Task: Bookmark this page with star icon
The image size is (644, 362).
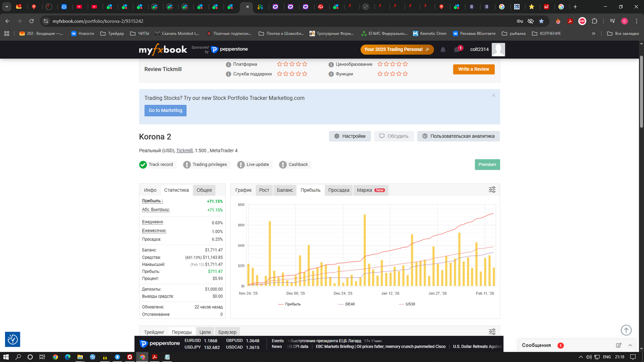Action: click(x=541, y=21)
